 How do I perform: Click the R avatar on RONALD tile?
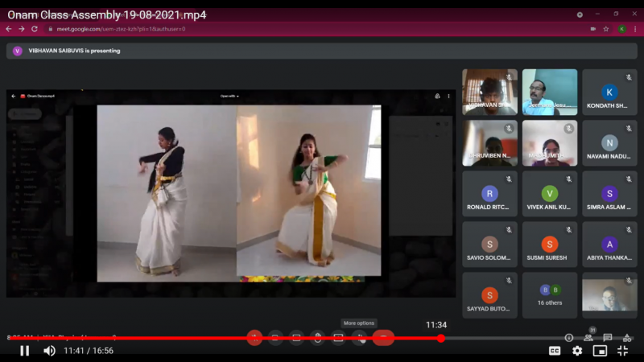click(x=489, y=193)
